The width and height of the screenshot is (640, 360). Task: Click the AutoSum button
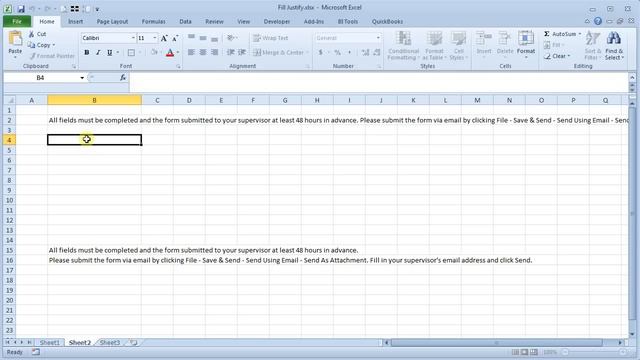560,34
